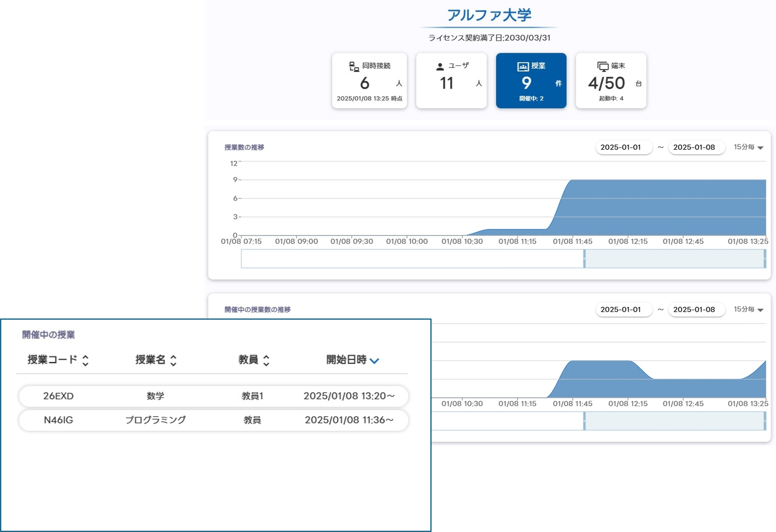The image size is (776, 532).
Task: Toggle 開始日時 sort order chevron
Action: coord(374,360)
